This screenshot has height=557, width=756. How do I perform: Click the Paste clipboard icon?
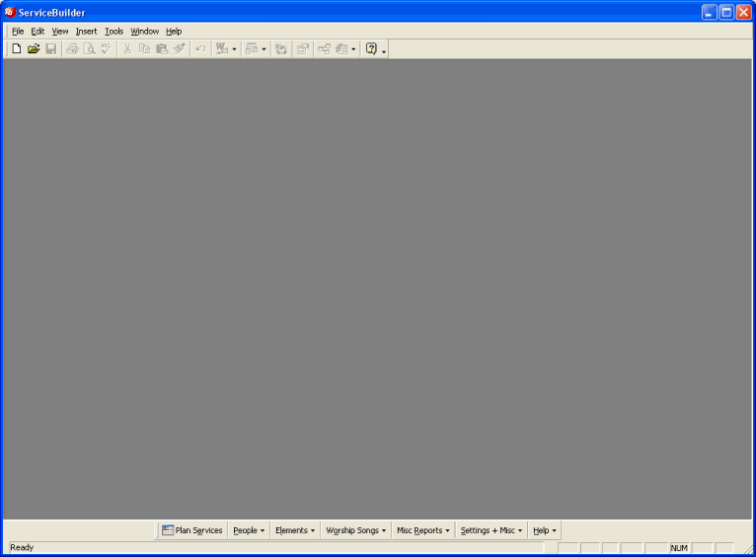coord(161,48)
